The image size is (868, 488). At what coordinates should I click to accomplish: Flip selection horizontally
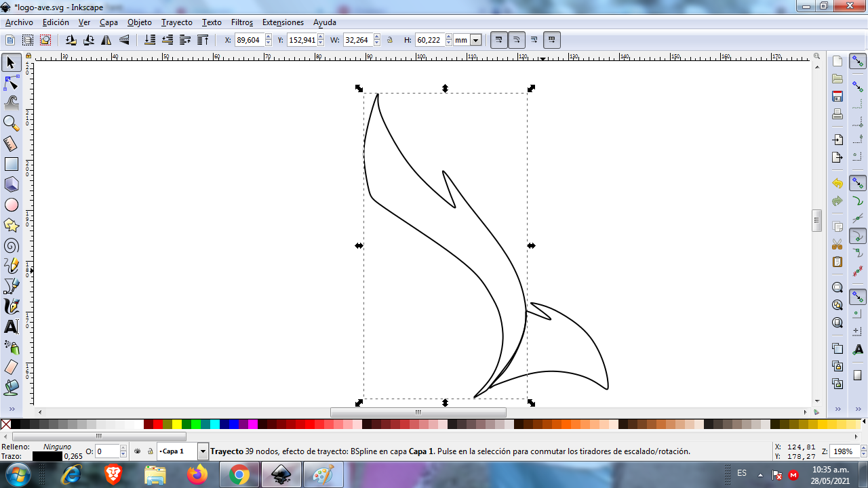pyautogui.click(x=106, y=40)
